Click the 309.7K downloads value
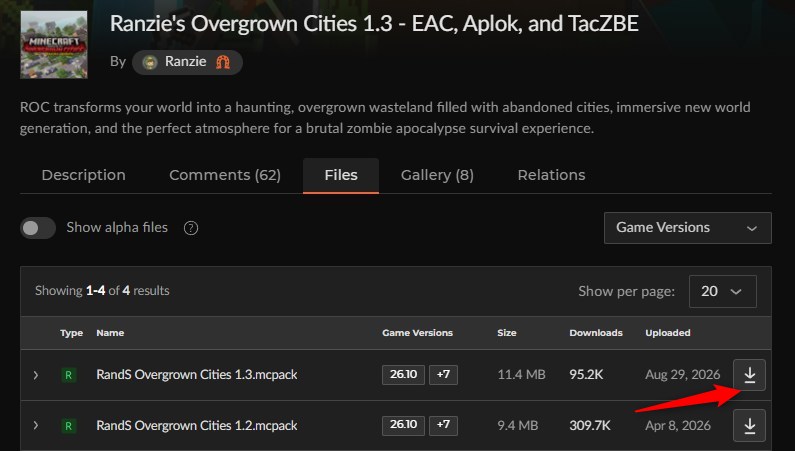This screenshot has height=451, width=795. pos(590,426)
